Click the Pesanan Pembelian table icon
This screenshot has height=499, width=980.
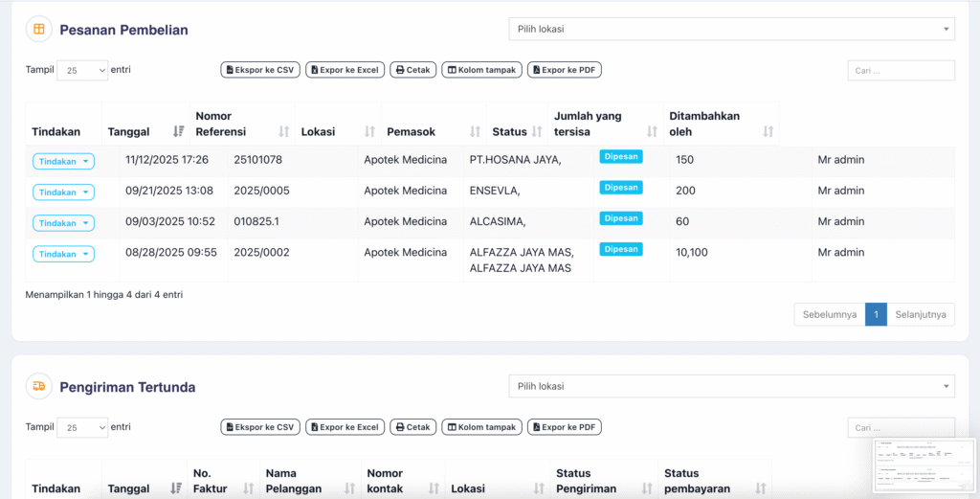[38, 30]
